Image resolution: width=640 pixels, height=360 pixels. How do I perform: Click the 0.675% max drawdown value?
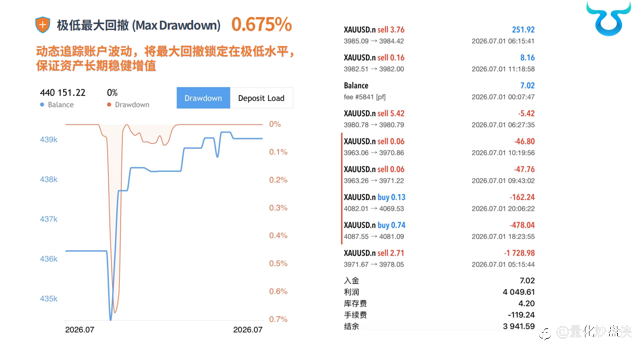[x=262, y=24]
